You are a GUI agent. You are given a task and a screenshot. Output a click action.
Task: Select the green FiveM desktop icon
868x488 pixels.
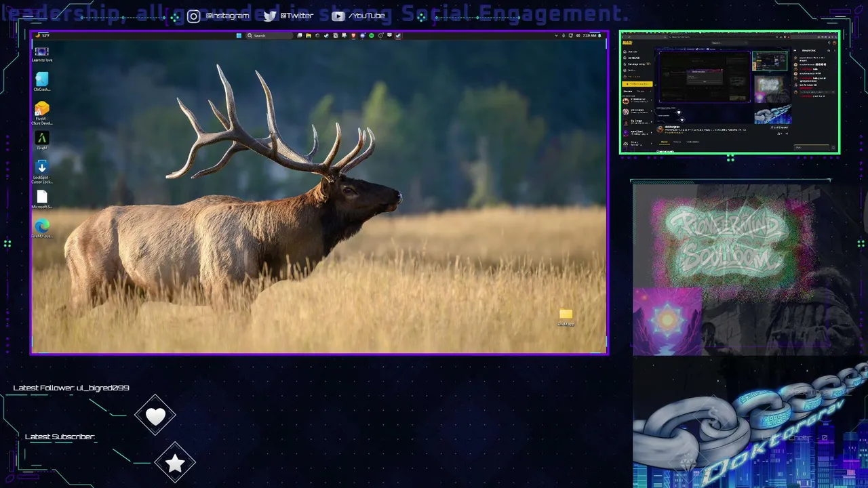tap(41, 141)
